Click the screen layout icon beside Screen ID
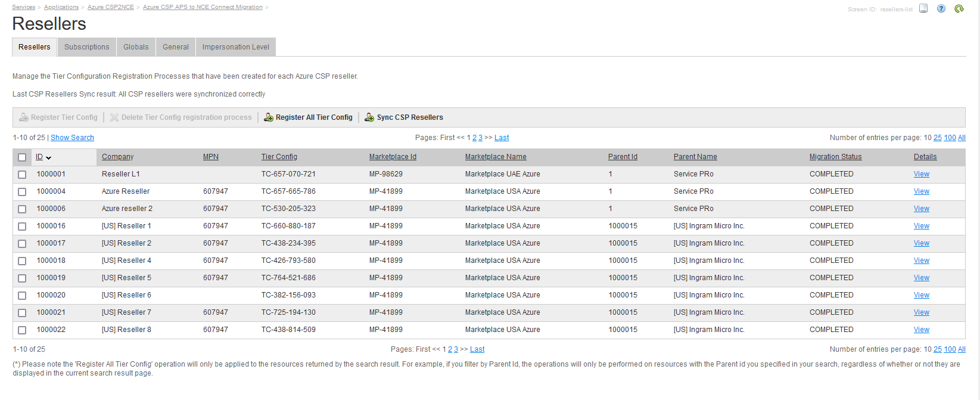This screenshot has width=980, height=400. click(x=923, y=8)
